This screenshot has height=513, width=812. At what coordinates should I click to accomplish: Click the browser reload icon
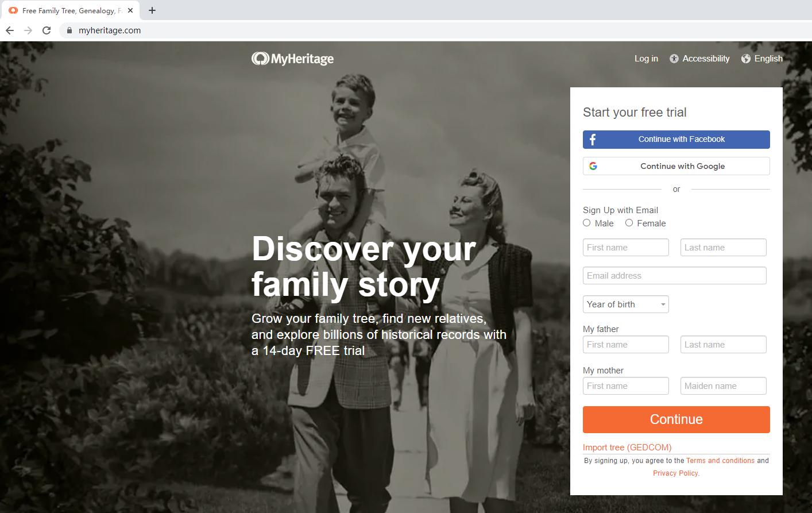coord(47,30)
